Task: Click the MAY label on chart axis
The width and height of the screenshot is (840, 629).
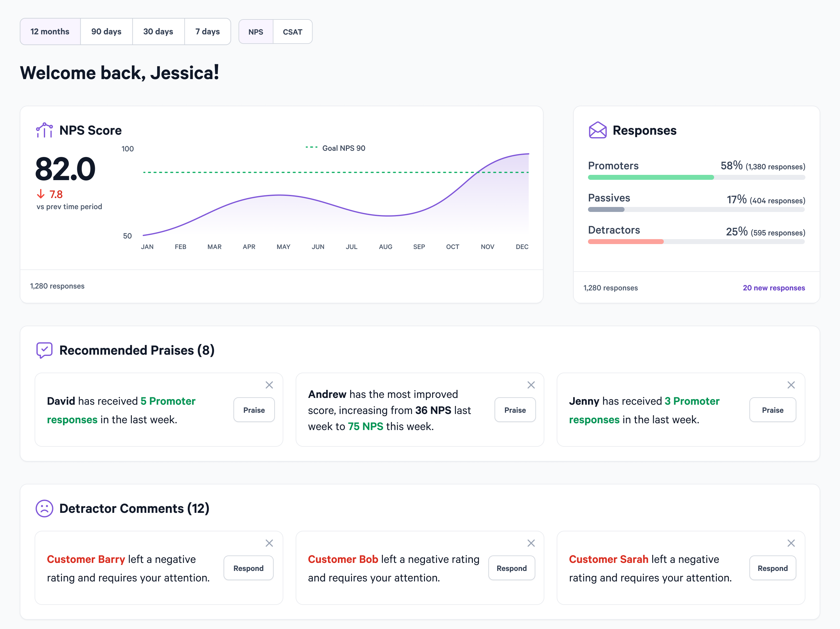Action: tap(283, 247)
